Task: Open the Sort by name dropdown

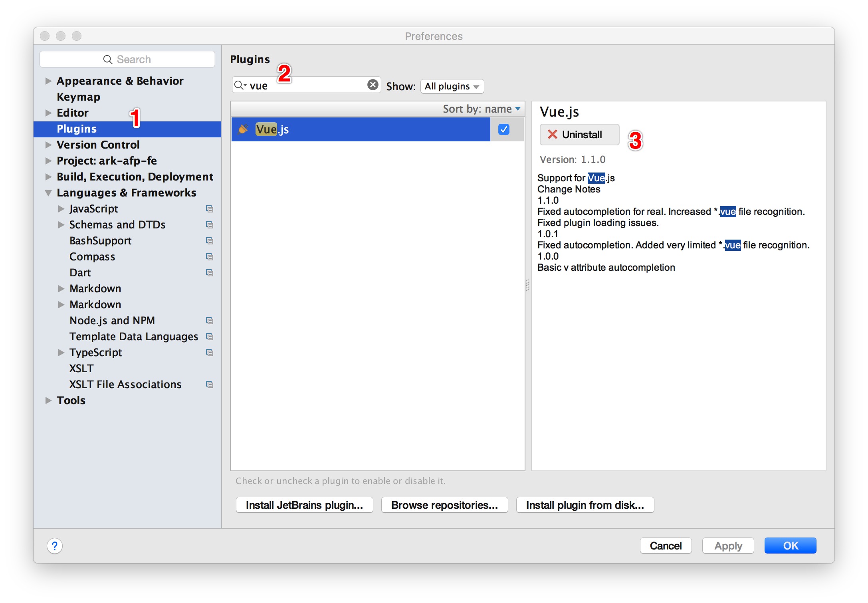Action: (482, 109)
